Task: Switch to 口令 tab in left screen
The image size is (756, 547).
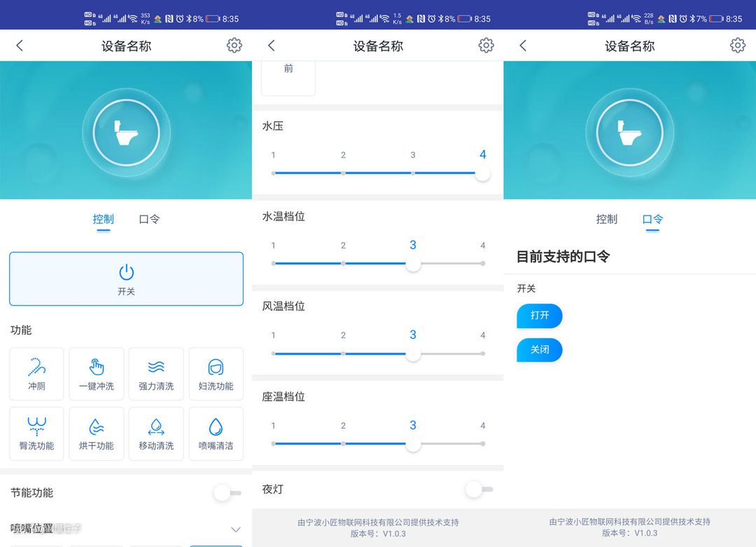Action: click(x=149, y=219)
